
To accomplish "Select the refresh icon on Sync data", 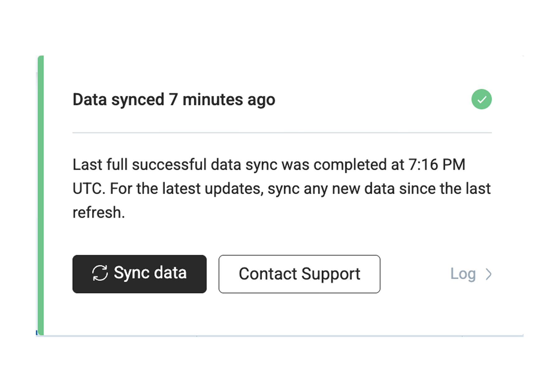I will (x=100, y=273).
